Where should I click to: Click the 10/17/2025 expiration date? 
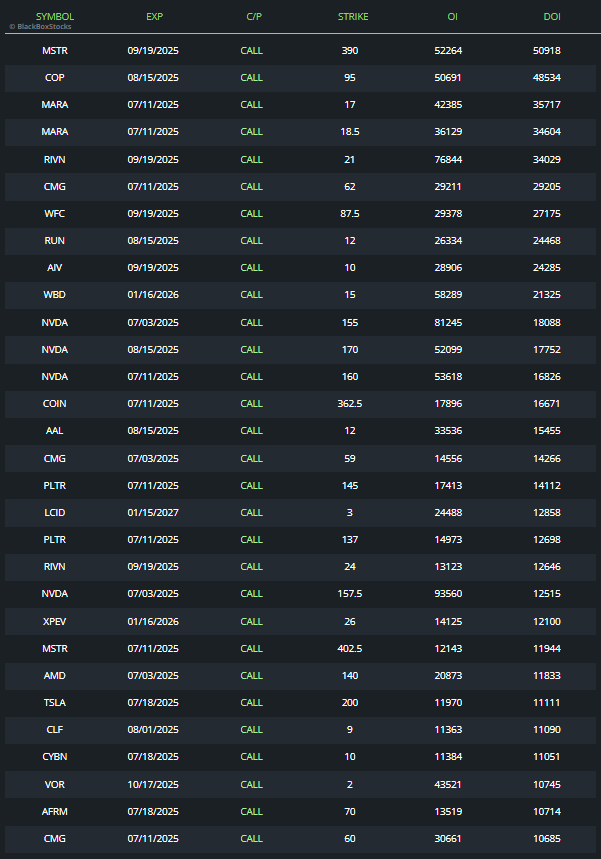(153, 784)
